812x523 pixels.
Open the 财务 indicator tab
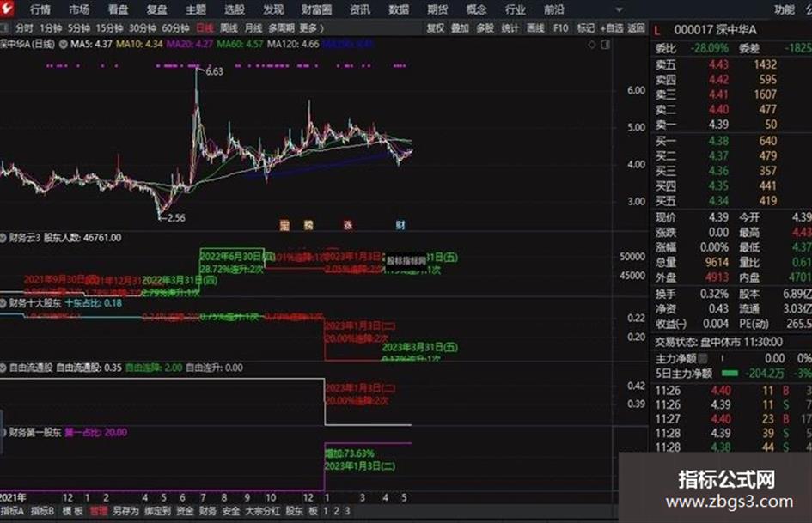208,511
